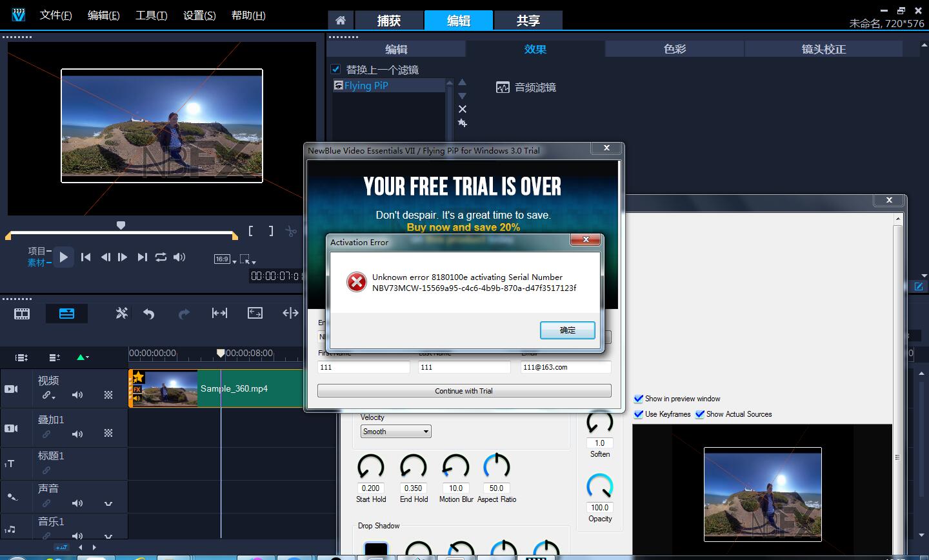Click the preview scrubber handle
Viewport: 929px width, 560px height.
point(121,225)
